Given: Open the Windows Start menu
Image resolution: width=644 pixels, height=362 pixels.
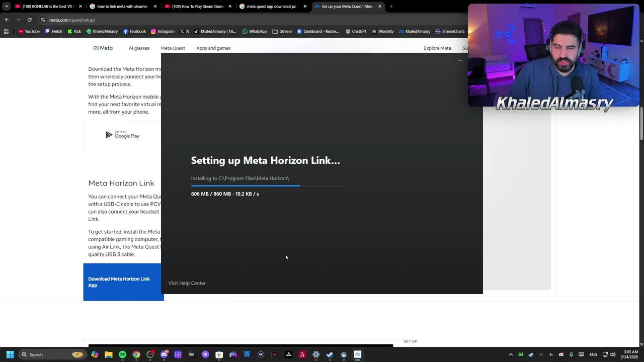Looking at the screenshot, I should click(x=10, y=354).
